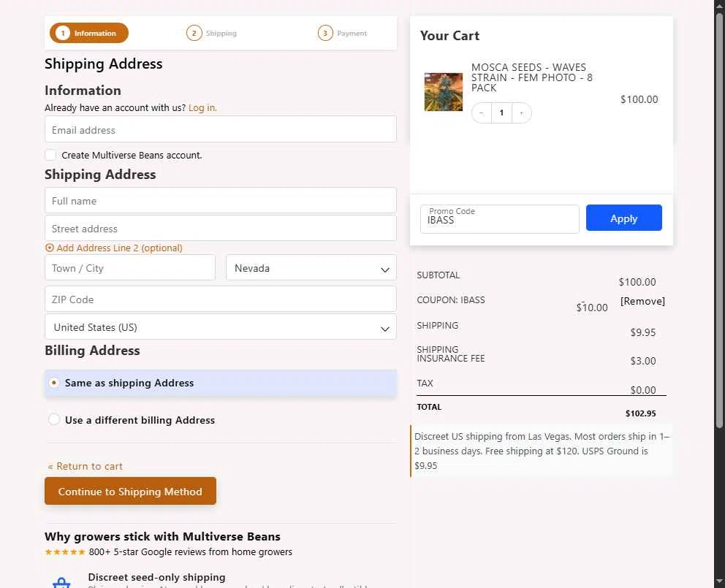Focus the Town / City field
This screenshot has height=588, width=725.
(130, 267)
